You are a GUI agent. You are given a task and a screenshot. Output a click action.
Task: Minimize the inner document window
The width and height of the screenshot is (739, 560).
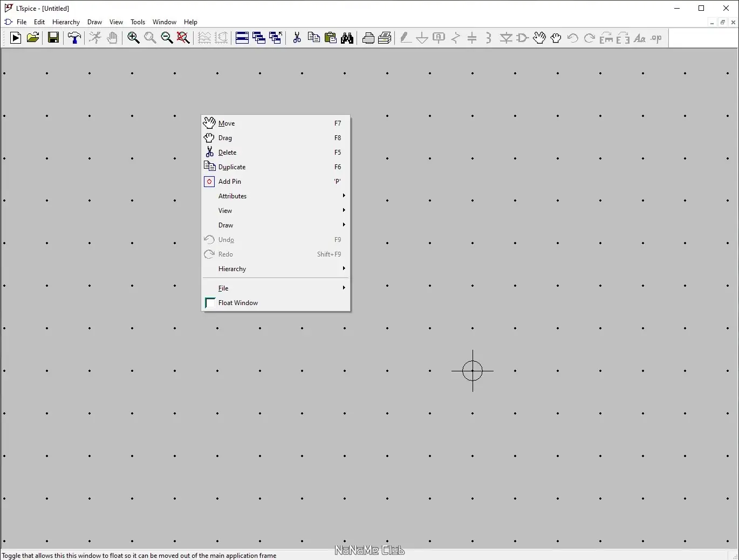point(713,22)
